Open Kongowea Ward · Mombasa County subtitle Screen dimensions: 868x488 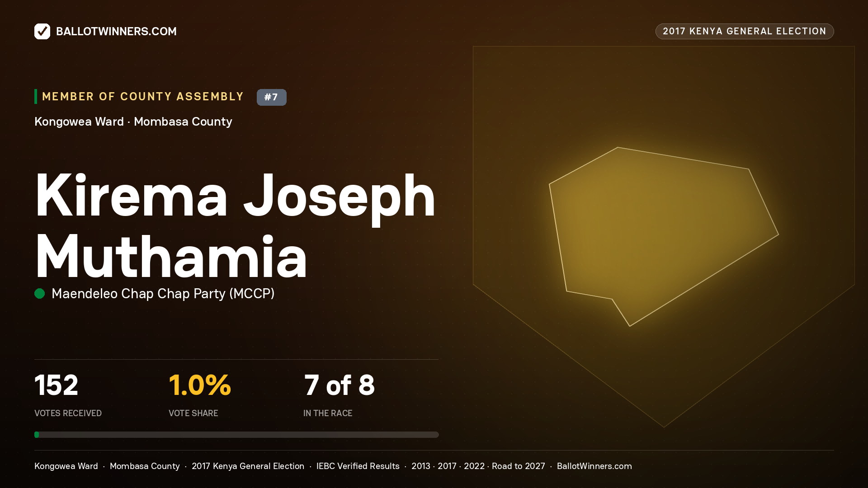tap(133, 122)
